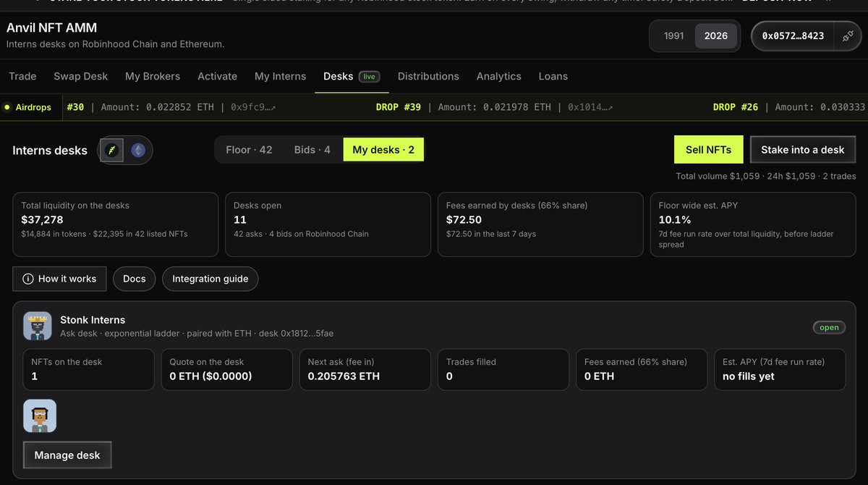Click the Stonk Interns collection avatar
Viewport: 868px width, 485px height.
(x=38, y=326)
